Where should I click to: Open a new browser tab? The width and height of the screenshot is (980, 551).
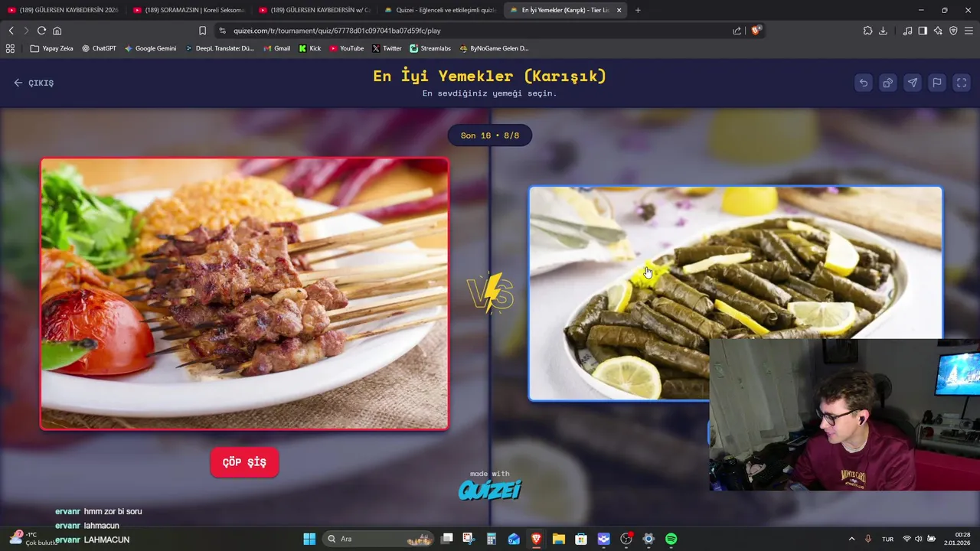[x=638, y=10]
